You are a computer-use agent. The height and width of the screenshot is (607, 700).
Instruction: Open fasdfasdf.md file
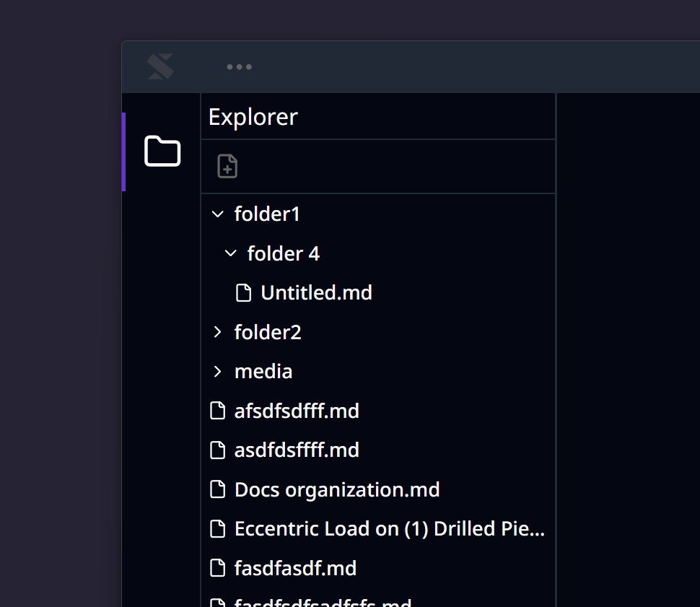pos(295,568)
